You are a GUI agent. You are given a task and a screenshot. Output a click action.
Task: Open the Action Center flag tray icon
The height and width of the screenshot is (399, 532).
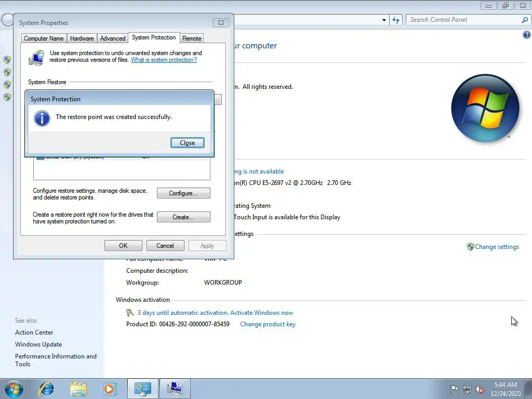coord(454,389)
